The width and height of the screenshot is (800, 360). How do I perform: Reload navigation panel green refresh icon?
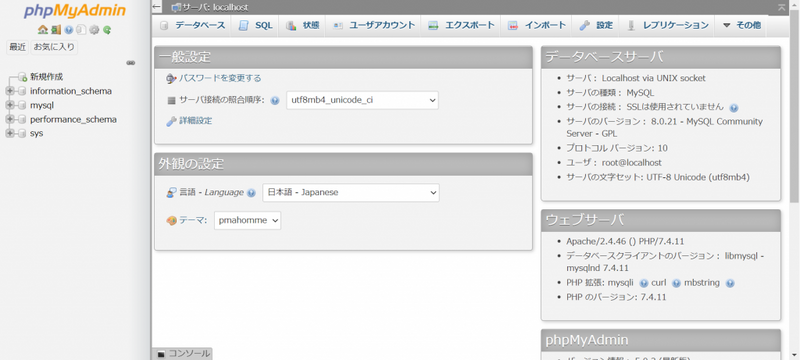point(107,30)
